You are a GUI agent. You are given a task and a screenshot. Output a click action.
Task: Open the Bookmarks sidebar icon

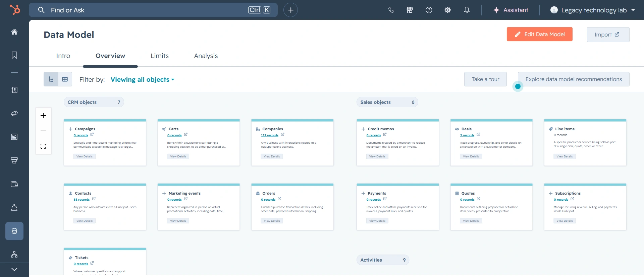pyautogui.click(x=14, y=55)
